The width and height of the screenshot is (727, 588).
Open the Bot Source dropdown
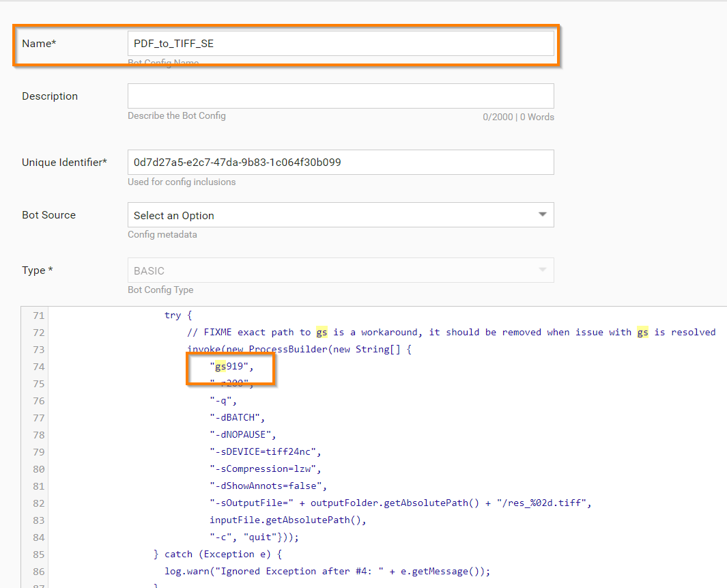[x=341, y=215]
